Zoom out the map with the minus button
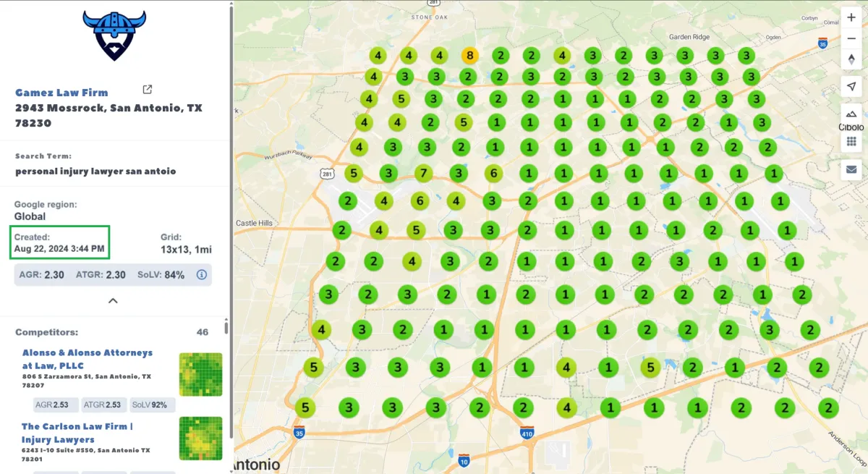Image resolution: width=868 pixels, height=474 pixels. 851,39
